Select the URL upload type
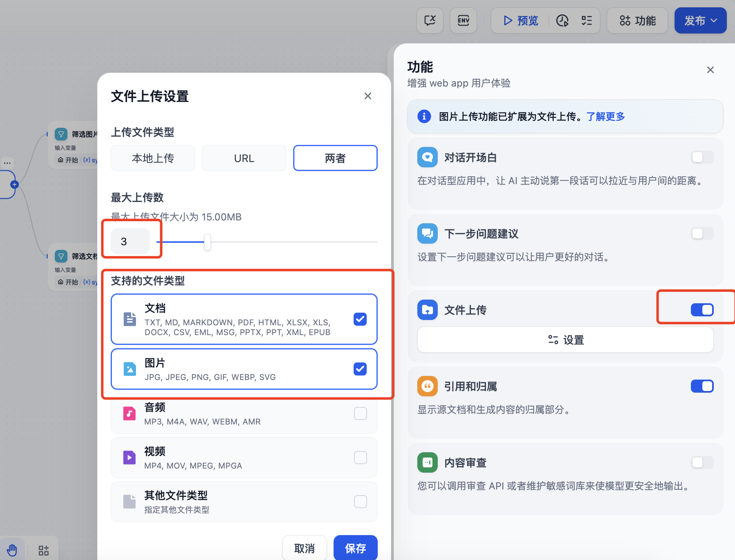 [244, 158]
